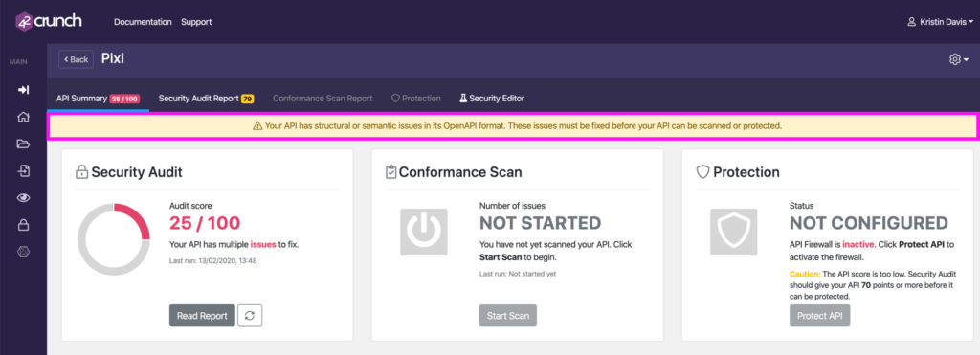
Task: Click the refresh audit icon button
Action: (x=250, y=316)
